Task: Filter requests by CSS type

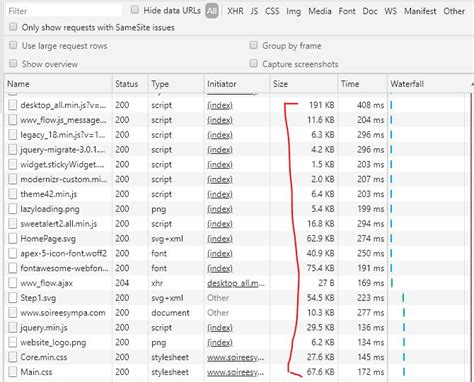Action: (x=272, y=11)
